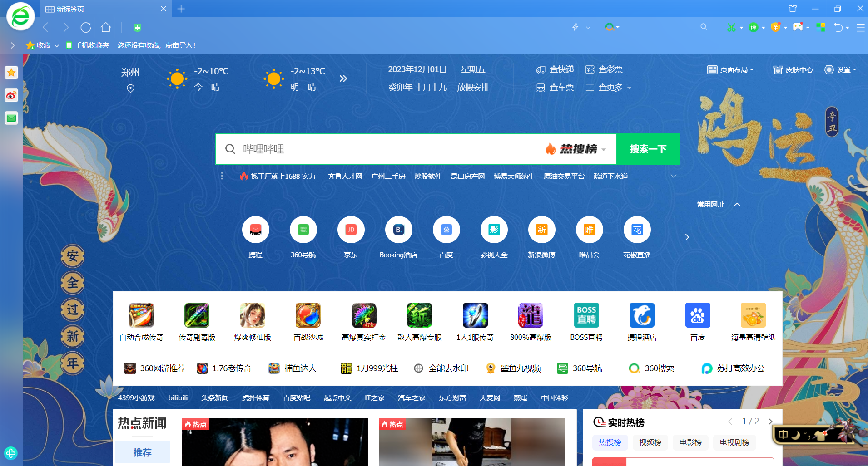Click the three-dot handle beside hot links
Image resolution: width=868 pixels, height=466 pixels.
tap(222, 176)
